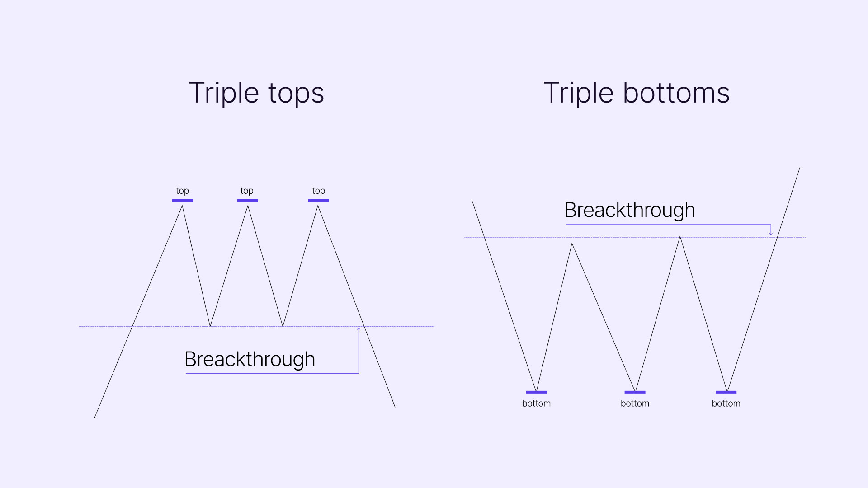The width and height of the screenshot is (868, 488).
Task: Click the purple marker at the third trough
Action: (726, 392)
